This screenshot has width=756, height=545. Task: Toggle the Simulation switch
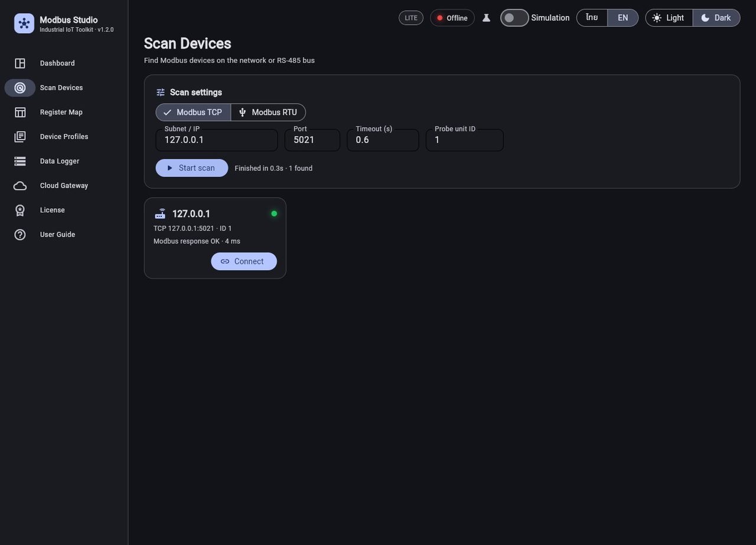pos(514,18)
